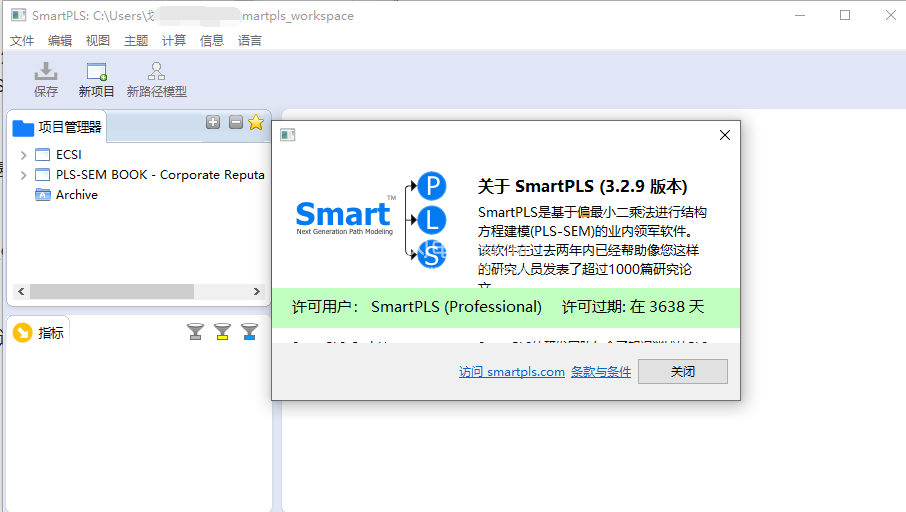Screen dimensions: 906x512
Task: Click the PLS-SEM BOOK project icon
Action: pos(43,175)
